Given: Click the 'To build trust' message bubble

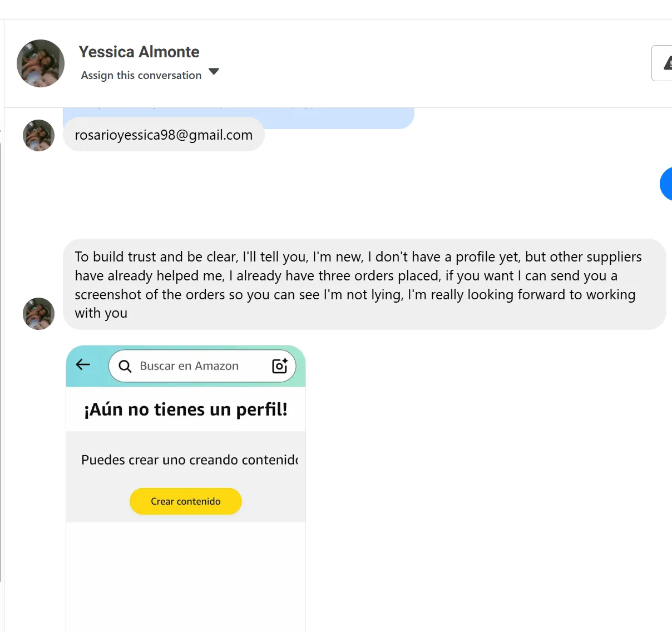Looking at the screenshot, I should coord(364,284).
